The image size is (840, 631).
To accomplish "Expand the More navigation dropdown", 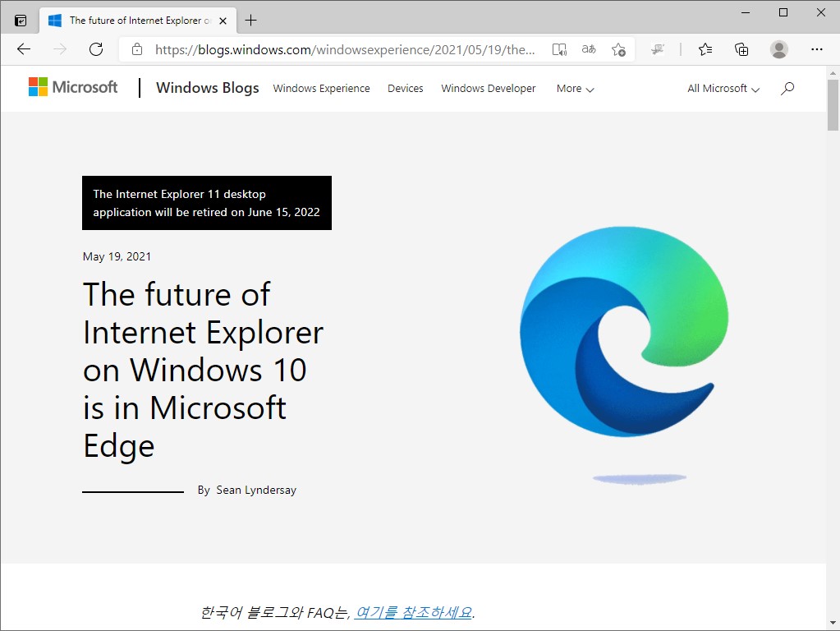I will tap(574, 89).
